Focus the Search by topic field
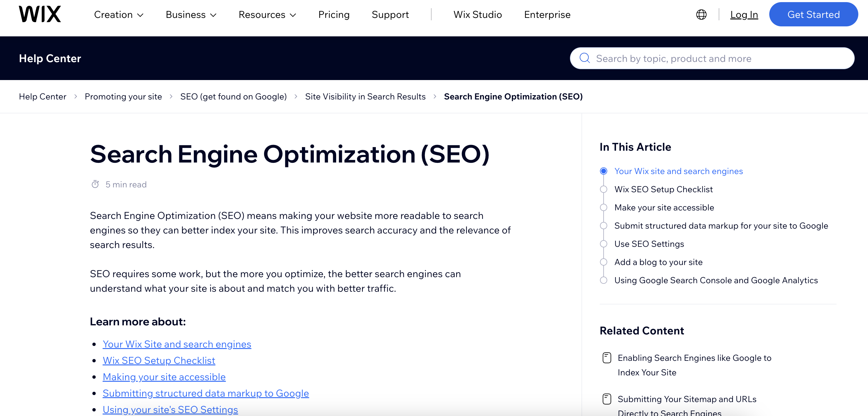This screenshot has width=868, height=416. pos(712,59)
